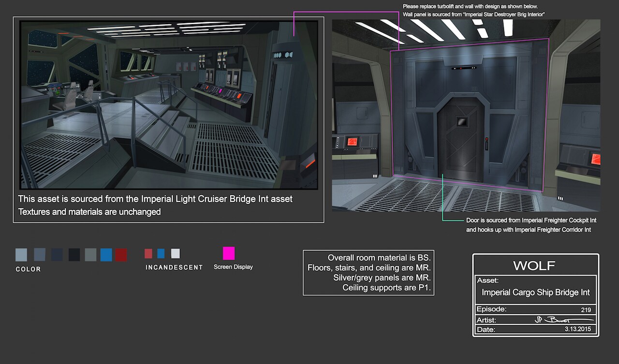The width and height of the screenshot is (619, 364).
Task: Select 'Overall room material is BS.' line
Action: (x=379, y=258)
